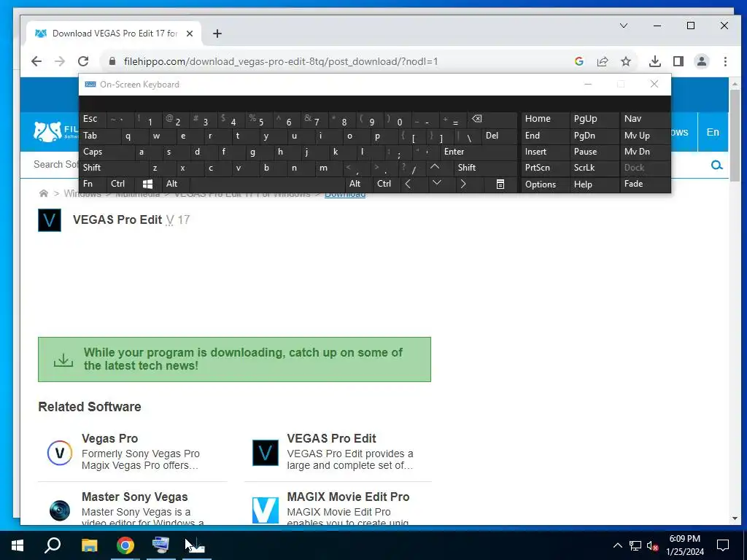Click the Download breadcrumb link
The height and width of the screenshot is (560, 747).
[345, 194]
